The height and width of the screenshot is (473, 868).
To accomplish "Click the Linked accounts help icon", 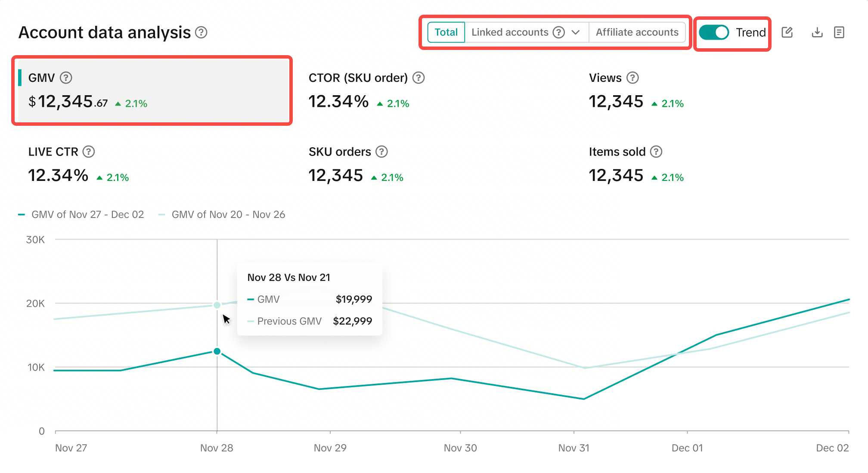I will pyautogui.click(x=559, y=32).
